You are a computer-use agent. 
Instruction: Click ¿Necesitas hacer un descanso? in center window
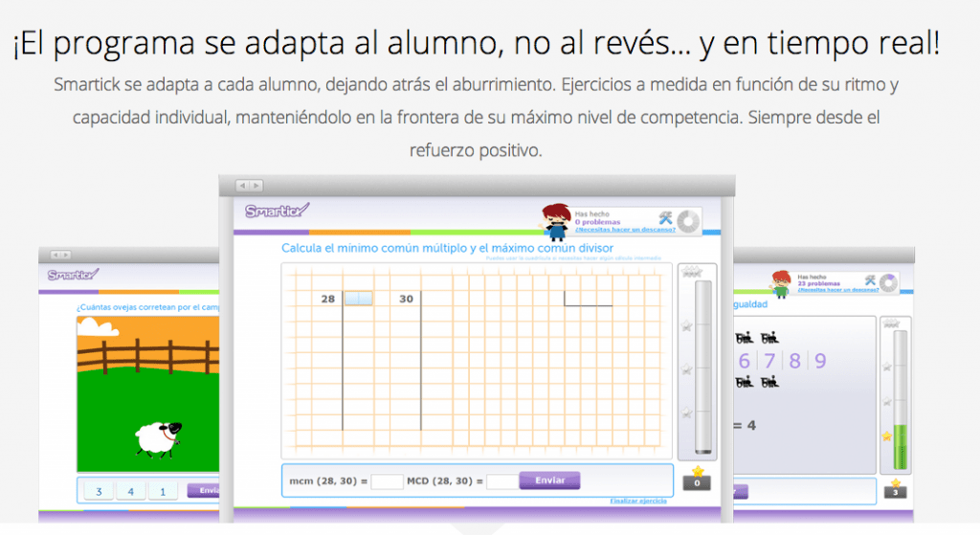[625, 230]
